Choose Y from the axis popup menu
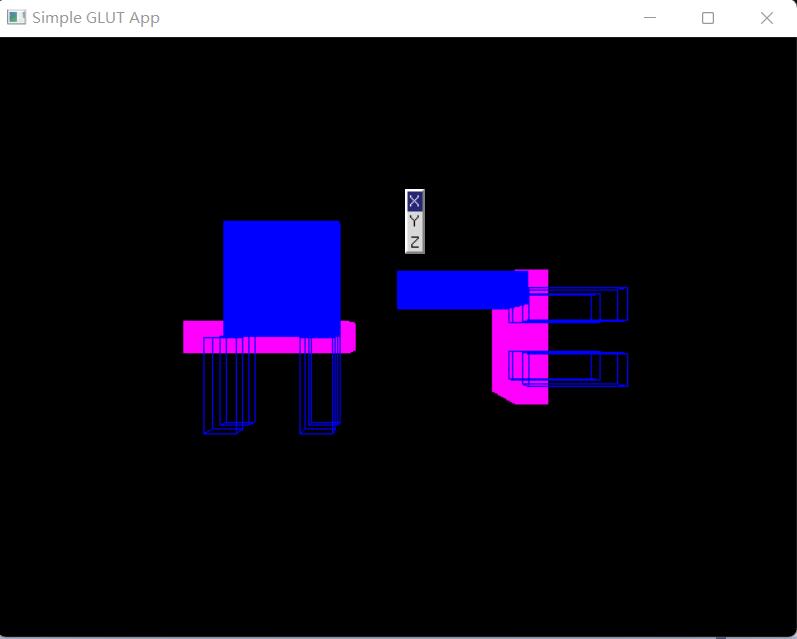The width and height of the screenshot is (797, 639). 415,221
